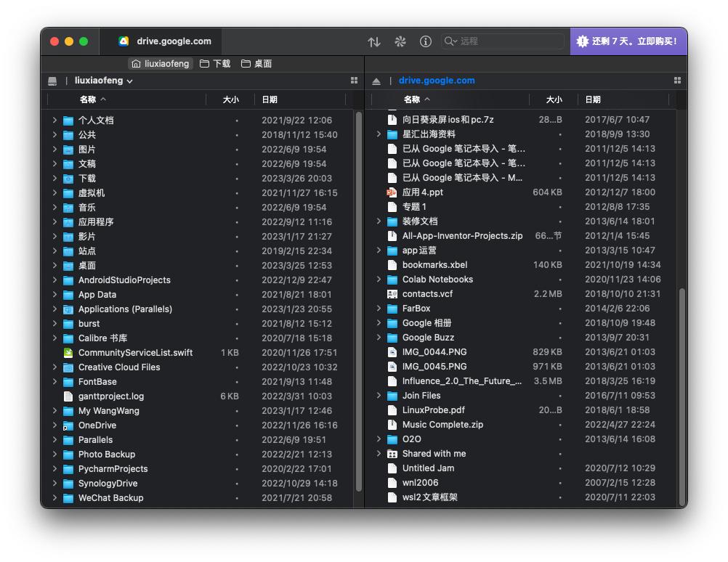This screenshot has height=562, width=728.
Task: Expand the 星汇出海资料 folder
Action: [x=379, y=134]
